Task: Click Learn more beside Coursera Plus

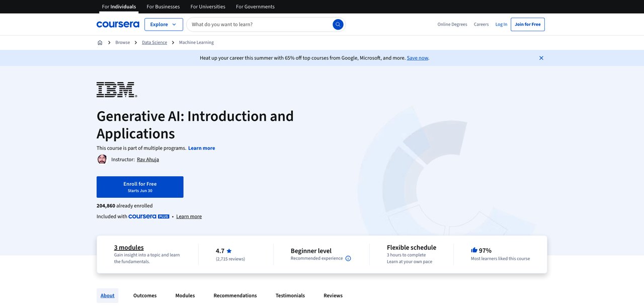Action: tap(189, 216)
